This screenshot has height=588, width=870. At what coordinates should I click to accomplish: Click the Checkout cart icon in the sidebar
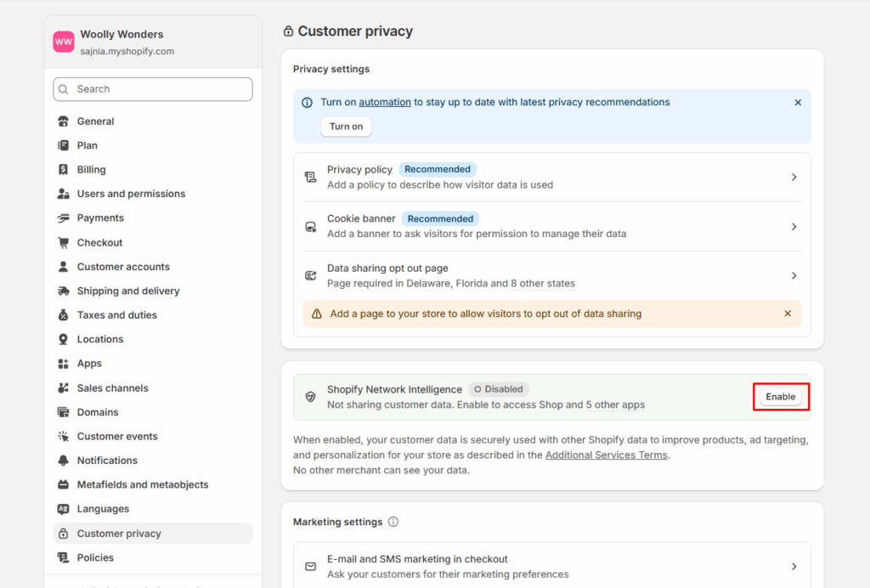[63, 243]
